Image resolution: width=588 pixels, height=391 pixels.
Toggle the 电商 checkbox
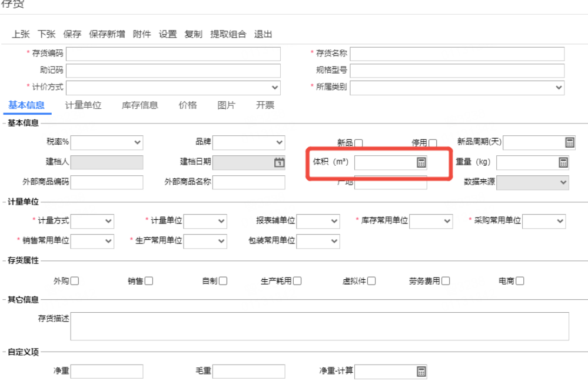tap(520, 281)
